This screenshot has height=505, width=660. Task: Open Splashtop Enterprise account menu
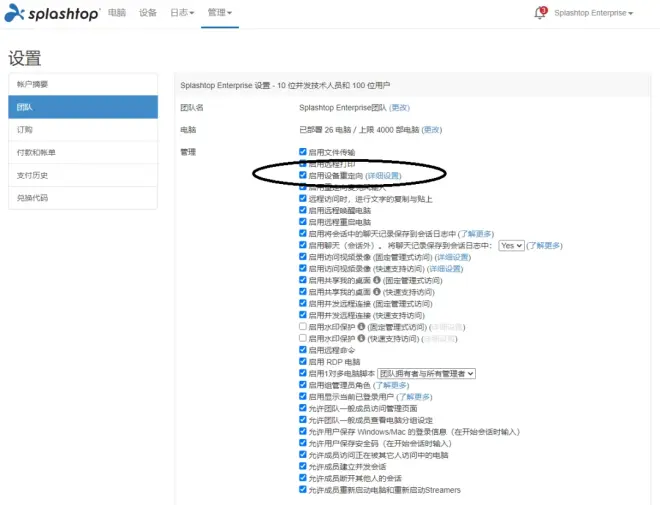pyautogui.click(x=593, y=13)
